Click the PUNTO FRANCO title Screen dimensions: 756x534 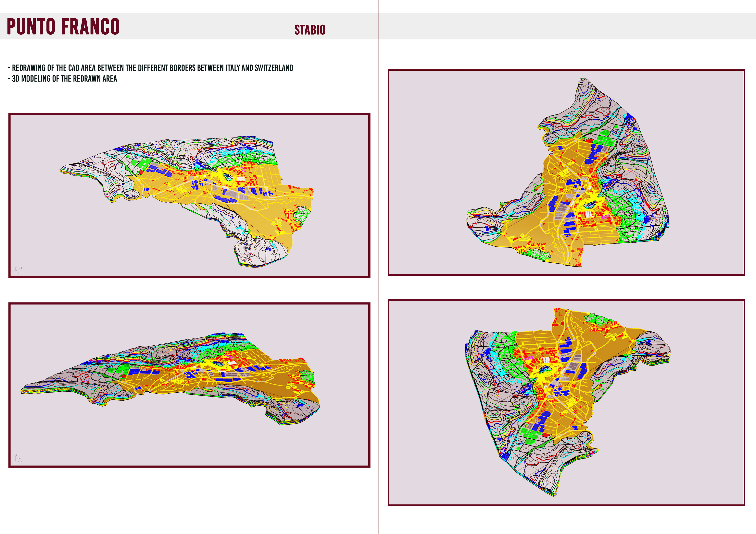click(x=63, y=27)
